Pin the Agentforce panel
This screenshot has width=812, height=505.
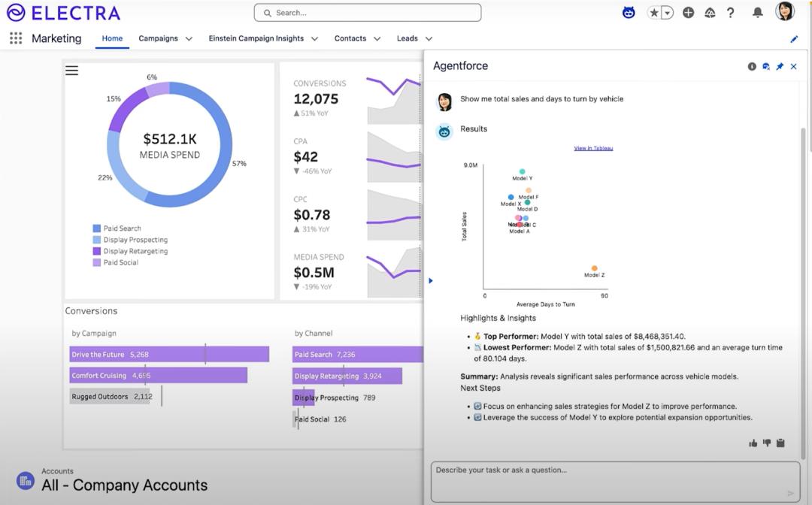coord(780,67)
